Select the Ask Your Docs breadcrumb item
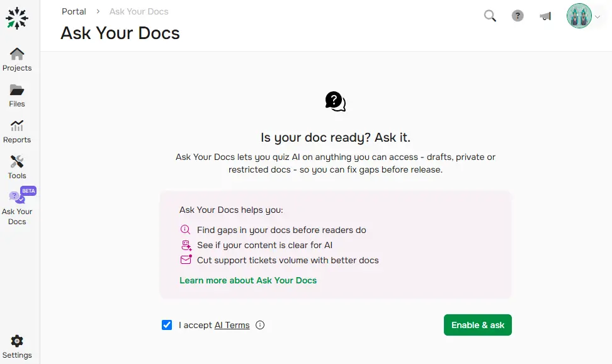The image size is (612, 364). click(x=139, y=11)
